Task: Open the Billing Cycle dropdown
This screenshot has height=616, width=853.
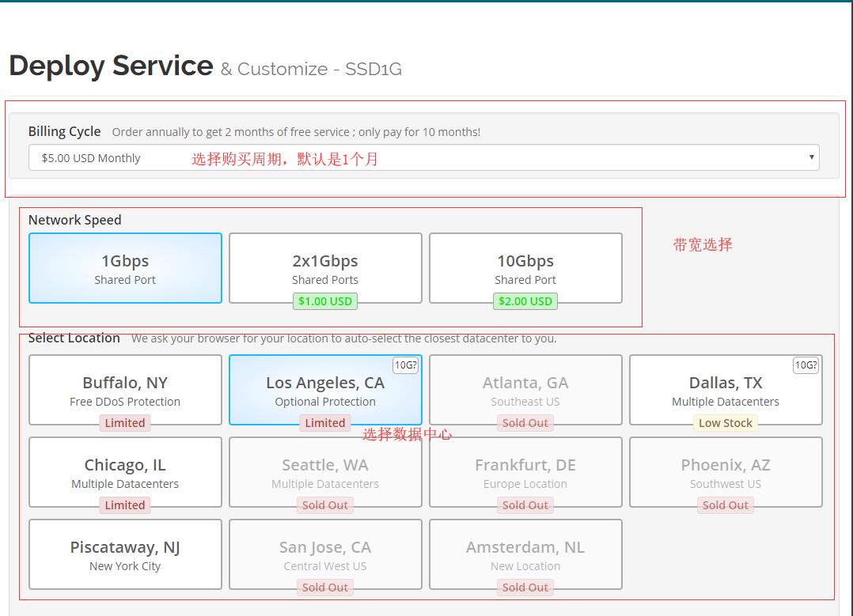Action: (x=423, y=157)
